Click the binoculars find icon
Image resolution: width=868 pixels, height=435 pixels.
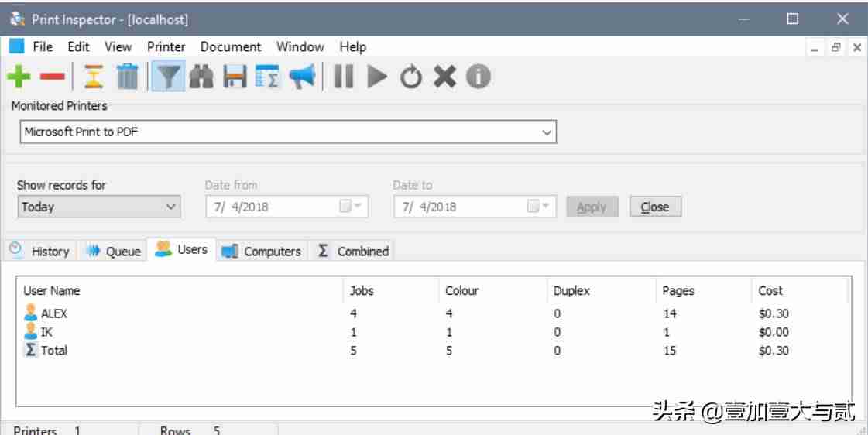point(201,77)
